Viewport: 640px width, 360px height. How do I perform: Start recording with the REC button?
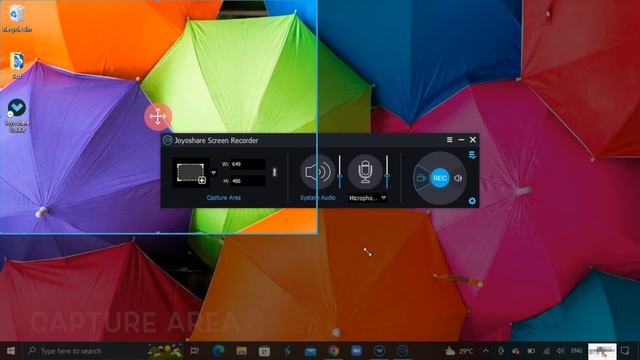tap(440, 178)
